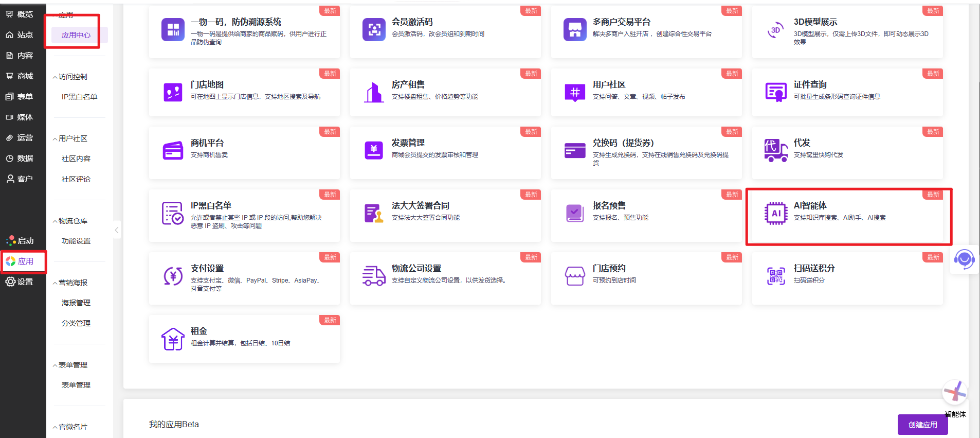This screenshot has height=438, width=980.
Task: Open the 支付设置 yen icon
Action: [x=173, y=276]
